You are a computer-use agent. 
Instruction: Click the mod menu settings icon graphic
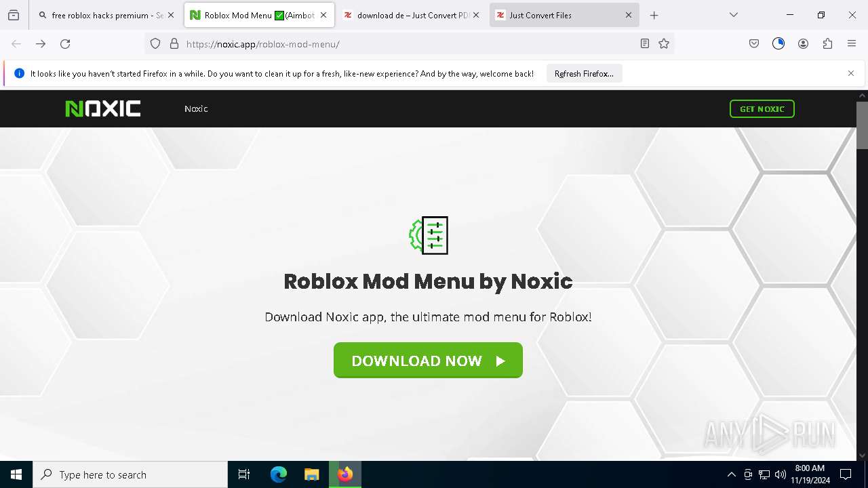click(x=429, y=235)
